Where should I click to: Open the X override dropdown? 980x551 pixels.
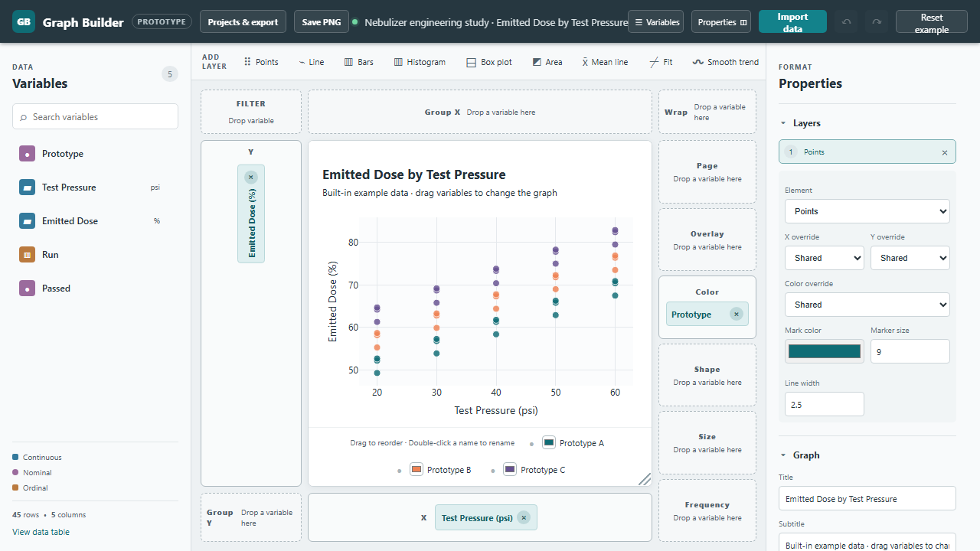825,258
